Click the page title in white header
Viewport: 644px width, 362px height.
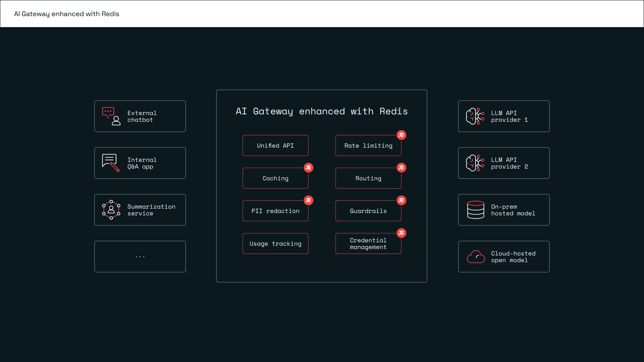[67, 14]
